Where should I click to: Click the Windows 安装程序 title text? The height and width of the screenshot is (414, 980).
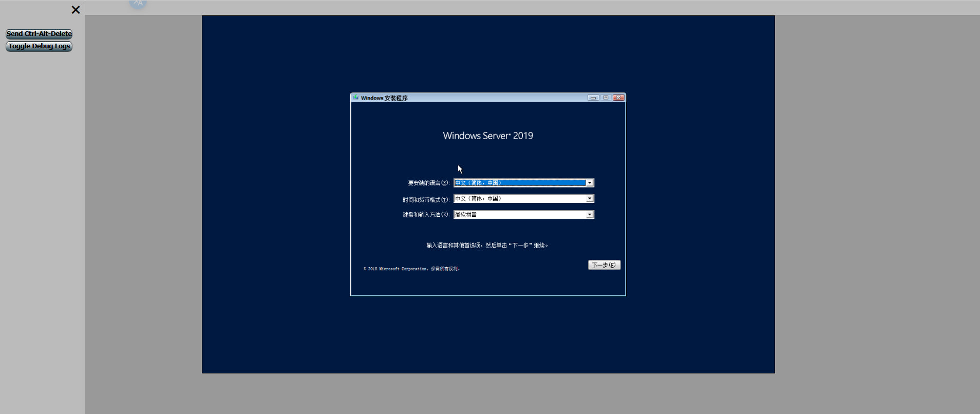(384, 98)
